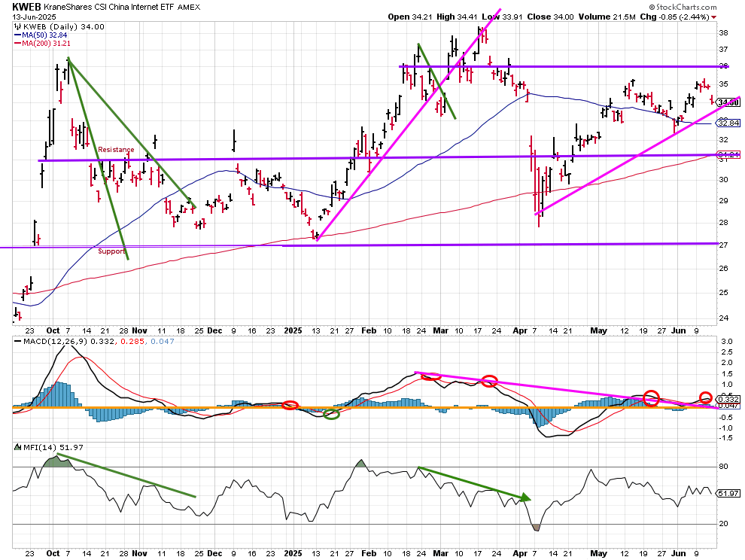This screenshot has height=560, width=745.
Task: Click the 'MA(50) 32.84' legend entry
Action: [x=44, y=35]
